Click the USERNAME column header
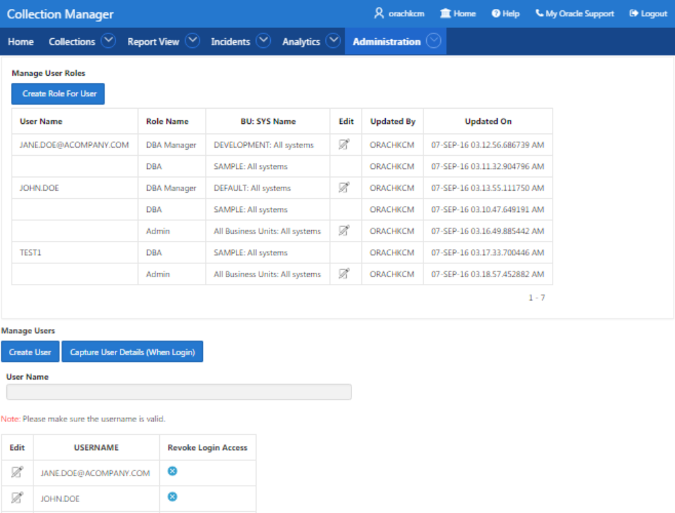This screenshot has height=513, width=675. coord(96,448)
